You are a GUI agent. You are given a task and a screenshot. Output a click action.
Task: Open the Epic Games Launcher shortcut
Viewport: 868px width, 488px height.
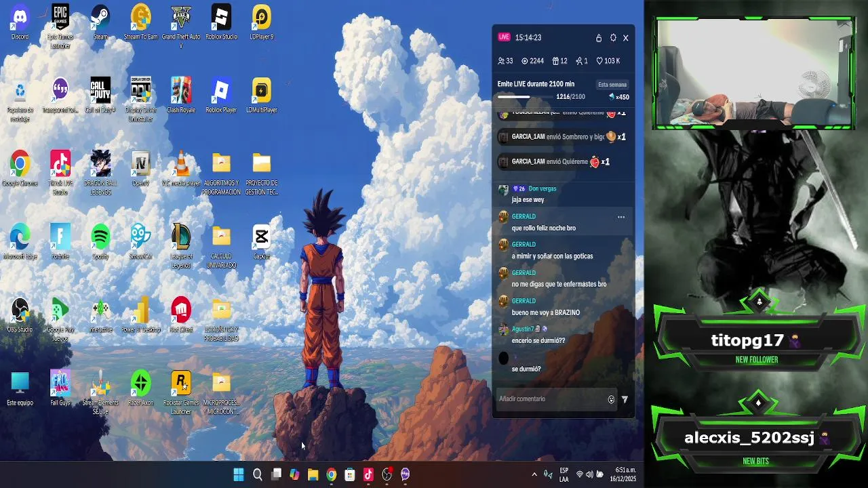click(60, 26)
